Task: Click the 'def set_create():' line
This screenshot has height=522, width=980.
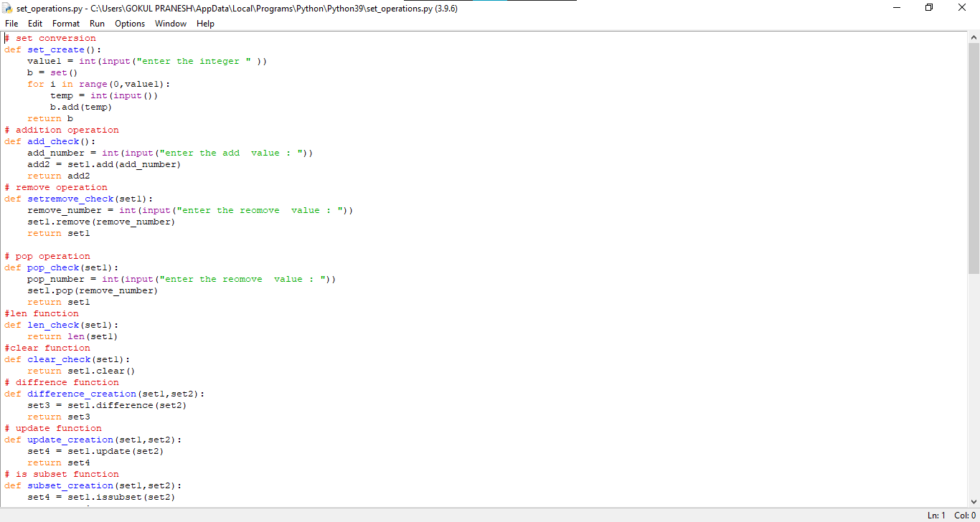Action: pyautogui.click(x=53, y=49)
